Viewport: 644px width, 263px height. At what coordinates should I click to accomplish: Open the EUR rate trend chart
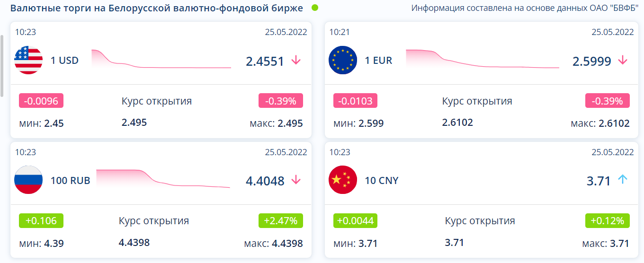[482, 59]
